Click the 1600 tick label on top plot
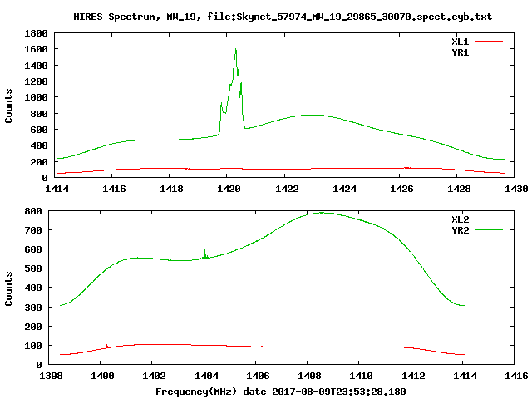 point(36,49)
